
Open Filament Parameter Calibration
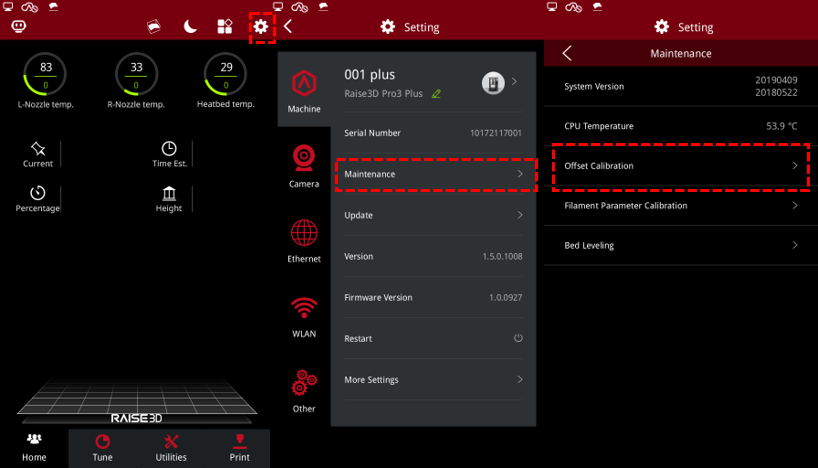pyautogui.click(x=680, y=205)
